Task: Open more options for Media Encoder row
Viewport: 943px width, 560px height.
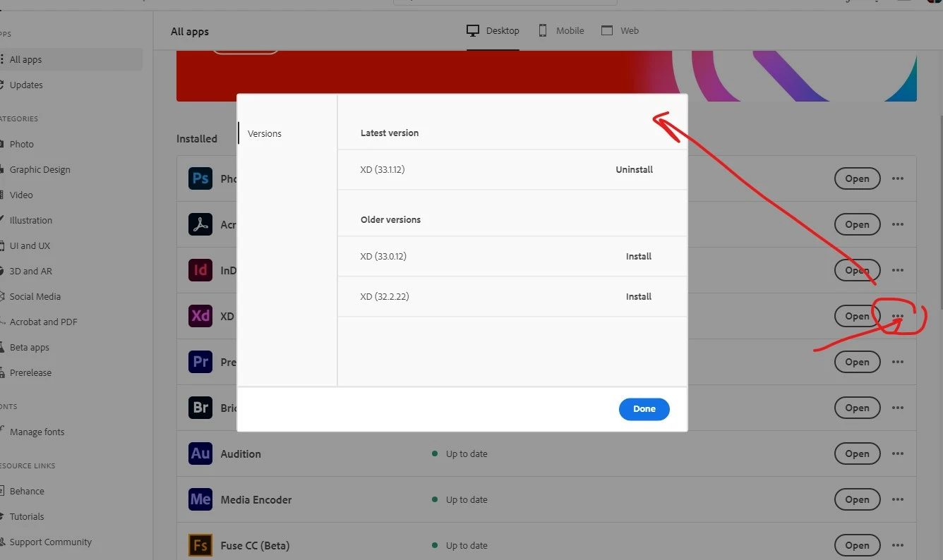Action: [x=898, y=499]
